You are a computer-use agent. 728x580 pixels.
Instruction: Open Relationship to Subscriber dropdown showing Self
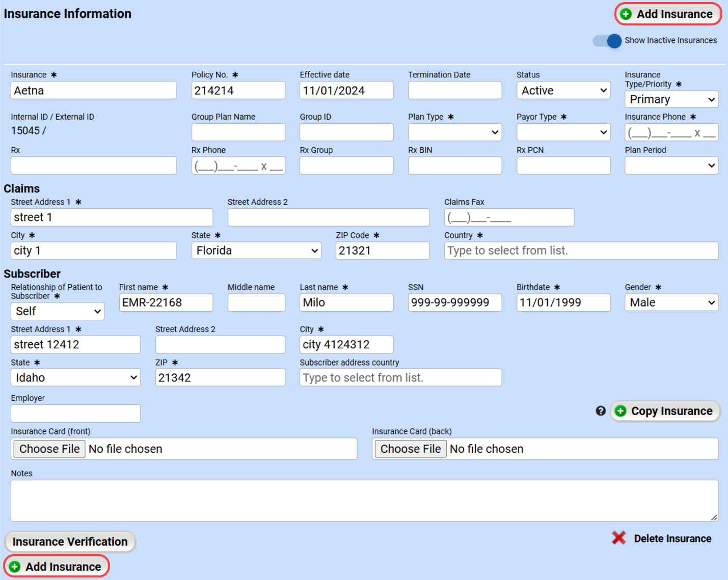tap(57, 311)
